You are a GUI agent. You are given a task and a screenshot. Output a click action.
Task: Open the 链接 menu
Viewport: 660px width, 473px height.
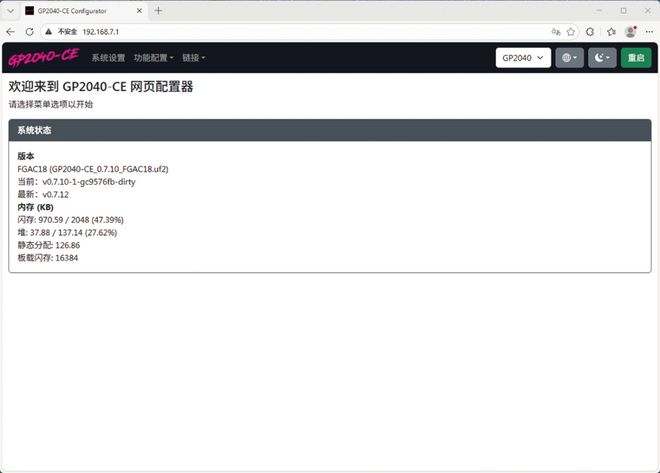point(193,58)
